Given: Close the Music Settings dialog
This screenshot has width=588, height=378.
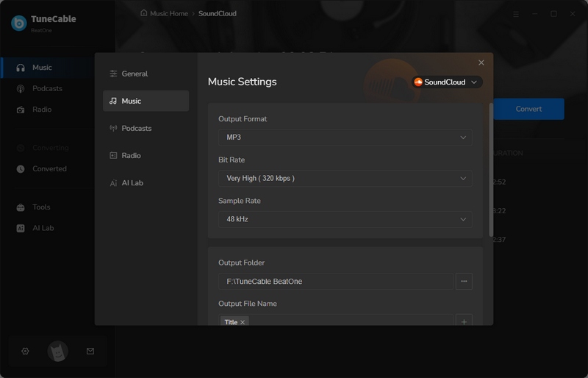Looking at the screenshot, I should 481,63.
